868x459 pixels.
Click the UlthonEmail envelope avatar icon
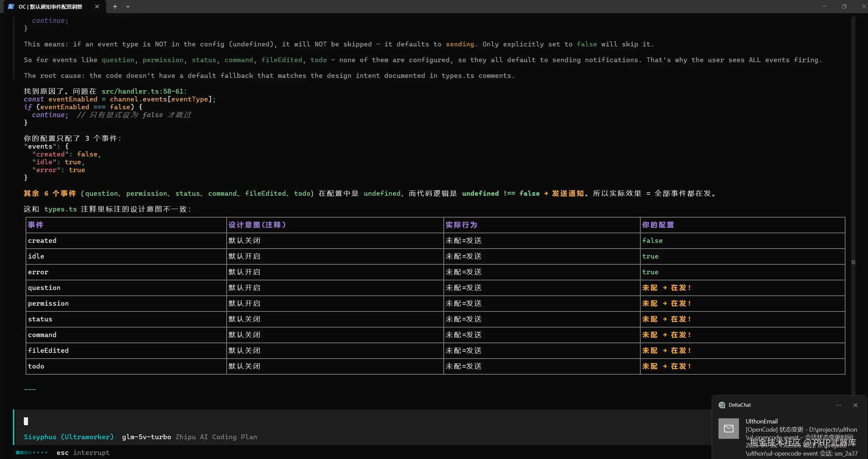pyautogui.click(x=728, y=428)
